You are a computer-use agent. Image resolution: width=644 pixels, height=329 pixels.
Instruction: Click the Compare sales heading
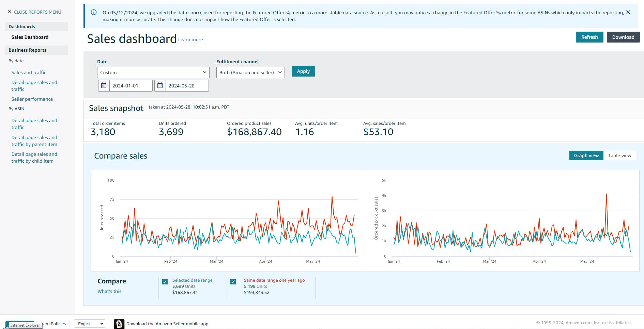click(121, 156)
